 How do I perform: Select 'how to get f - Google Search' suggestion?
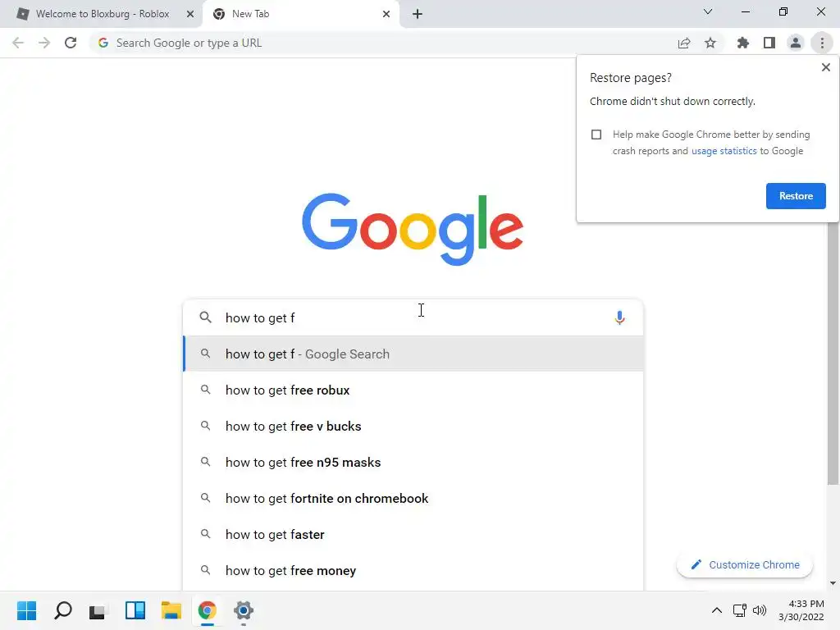(x=413, y=354)
